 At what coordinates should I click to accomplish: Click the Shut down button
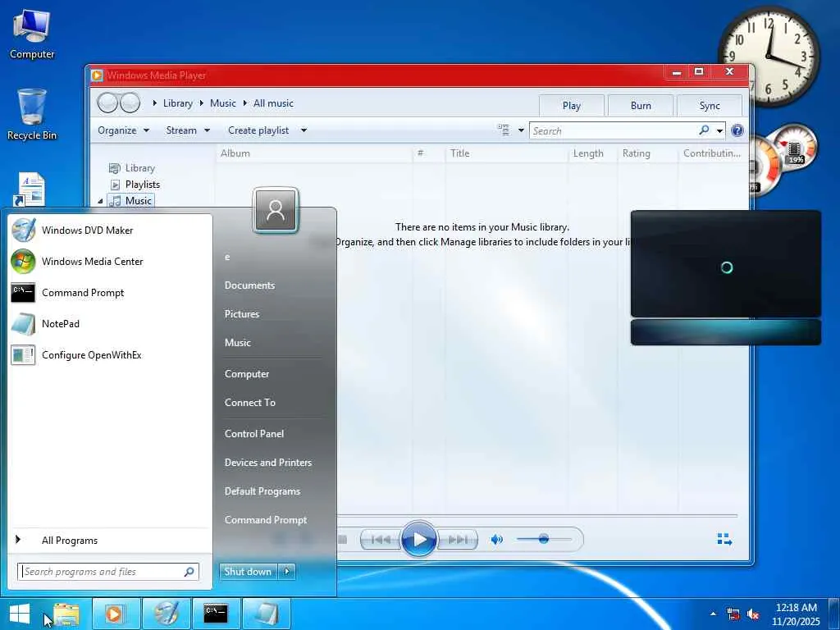click(x=248, y=572)
